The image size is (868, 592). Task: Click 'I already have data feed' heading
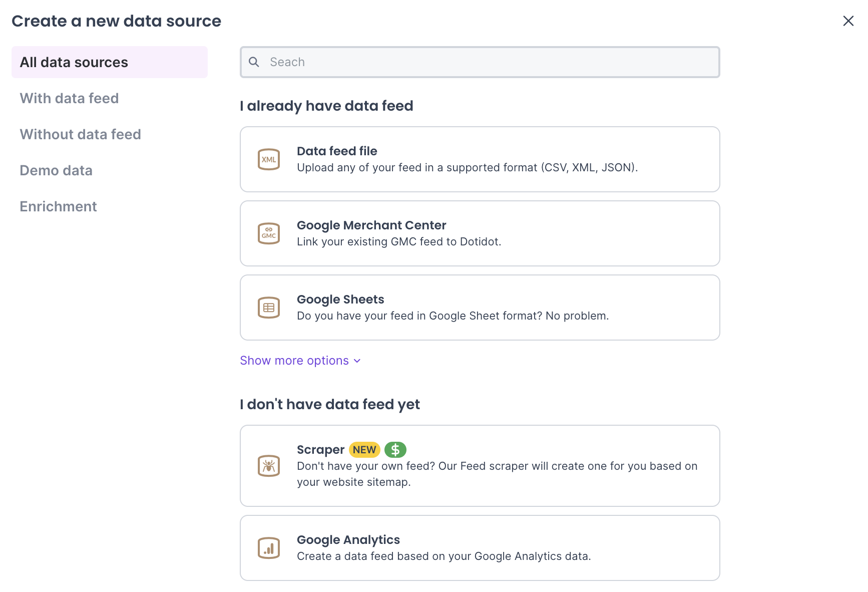click(x=326, y=106)
